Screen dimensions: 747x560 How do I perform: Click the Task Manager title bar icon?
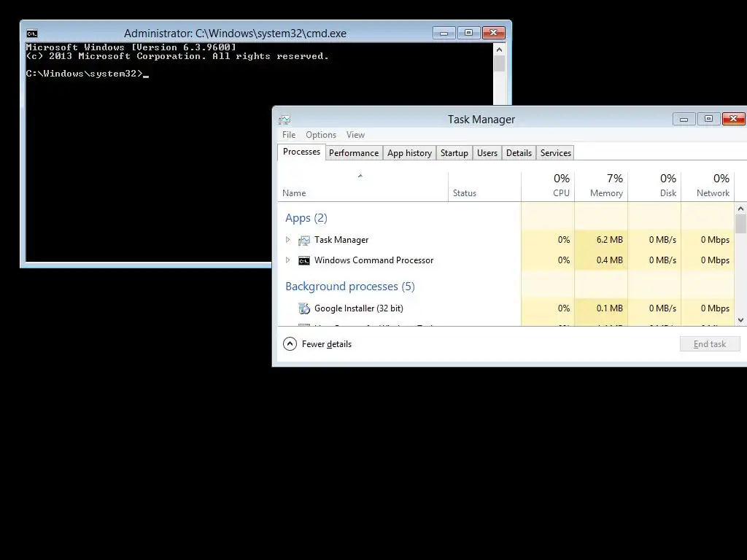pyautogui.click(x=285, y=120)
